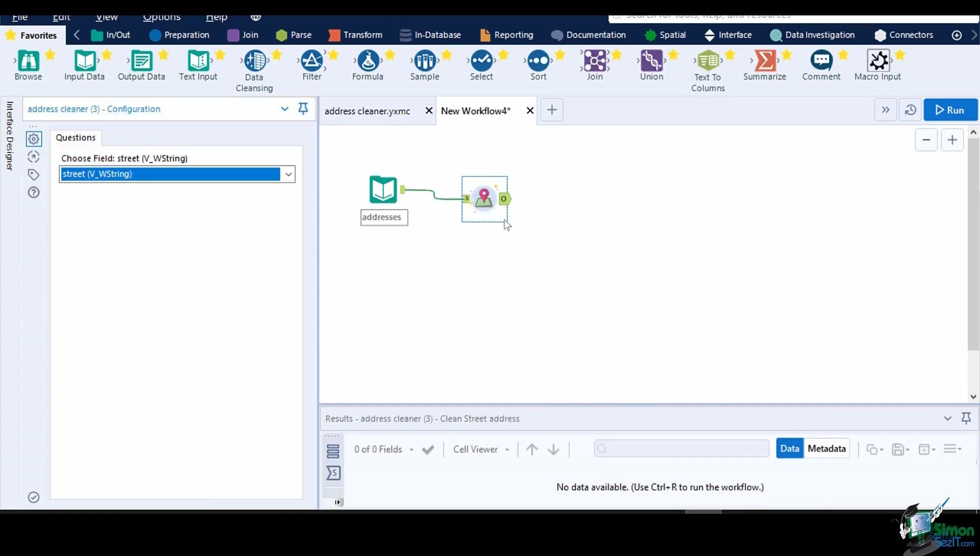Viewport: 980px width, 556px height.
Task: Show the Metadata view in Results
Action: 826,448
